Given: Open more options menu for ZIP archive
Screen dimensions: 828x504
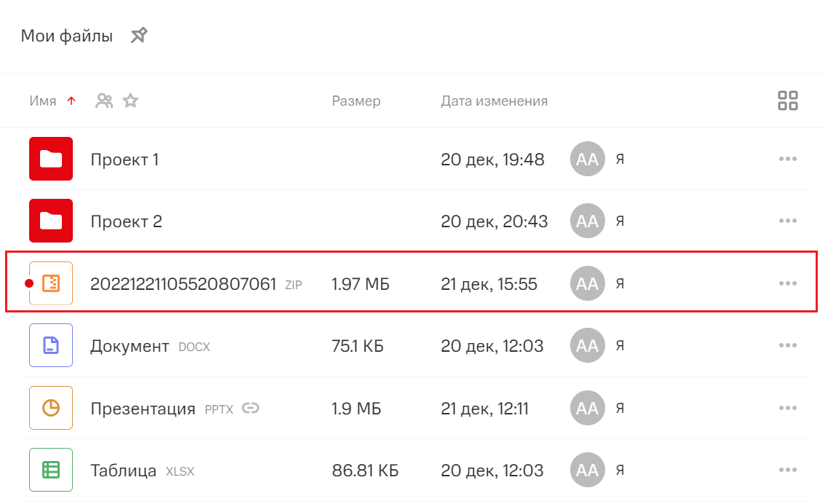Looking at the screenshot, I should [788, 283].
